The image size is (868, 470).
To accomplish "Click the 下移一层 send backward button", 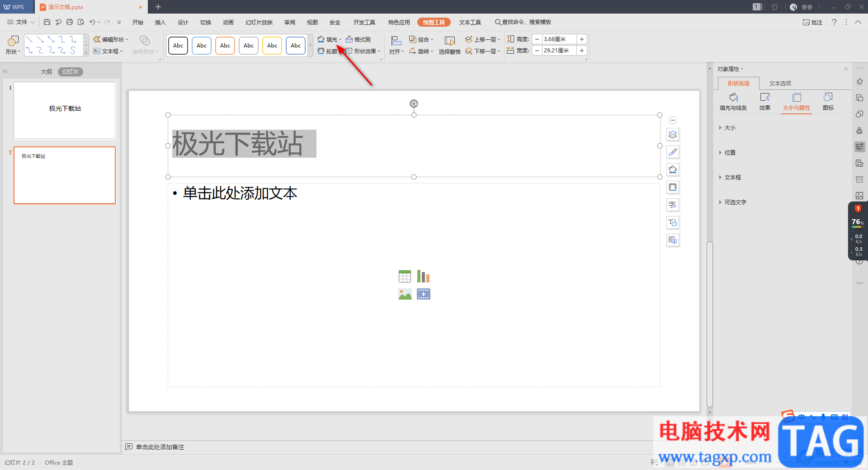I will [x=482, y=51].
